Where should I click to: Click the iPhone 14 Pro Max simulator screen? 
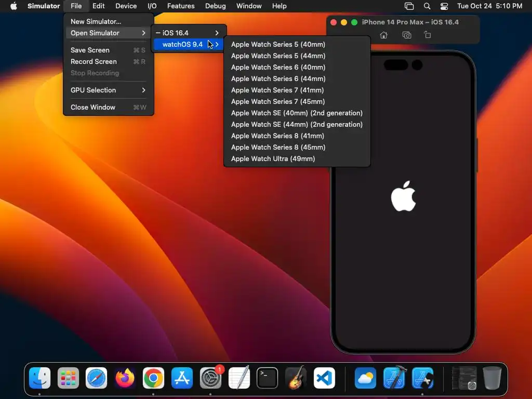pyautogui.click(x=403, y=204)
